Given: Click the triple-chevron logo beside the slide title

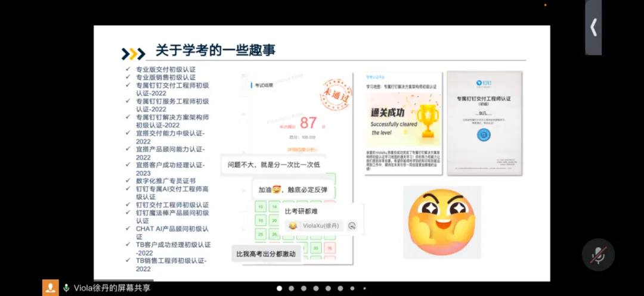Looking at the screenshot, I should point(133,54).
